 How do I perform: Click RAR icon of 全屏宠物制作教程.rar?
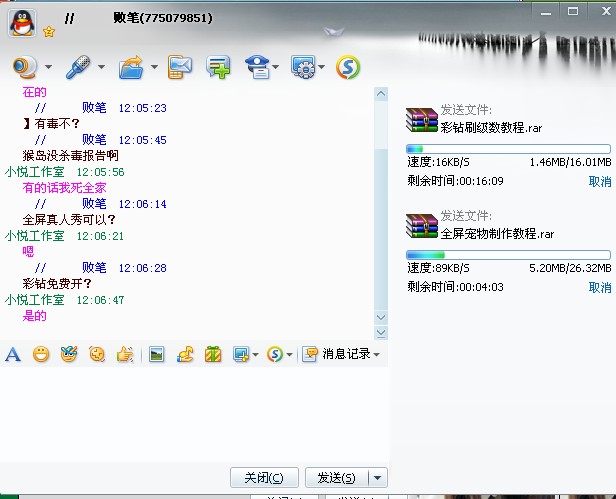[x=422, y=226]
